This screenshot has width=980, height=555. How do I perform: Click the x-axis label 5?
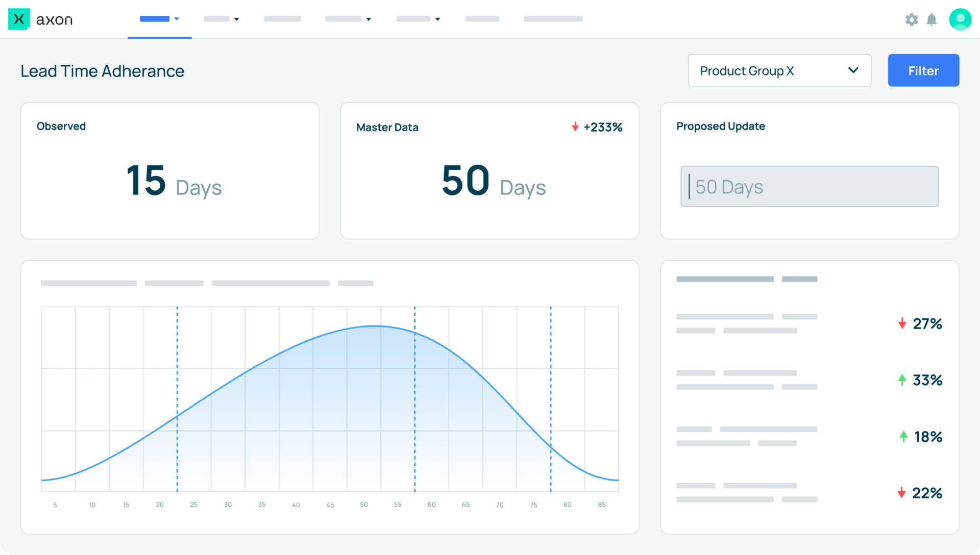pos(55,505)
